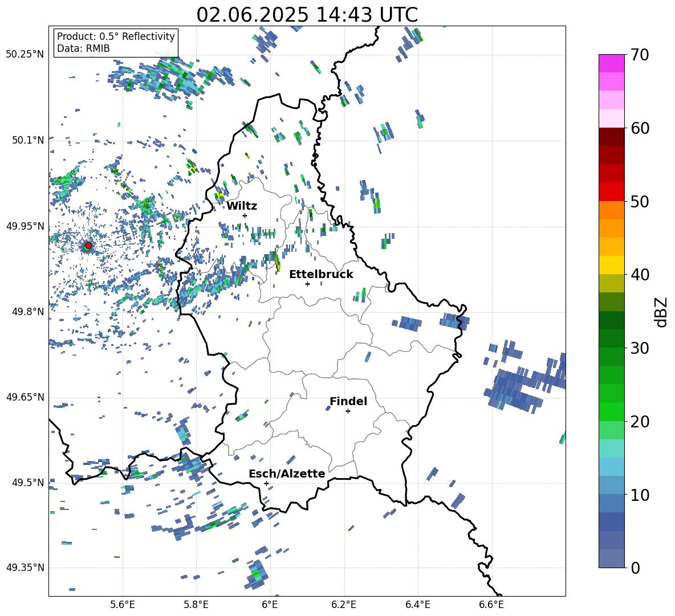The image size is (675, 616).
Task: Click the 0 colorbar tick value
Action: pos(635,568)
